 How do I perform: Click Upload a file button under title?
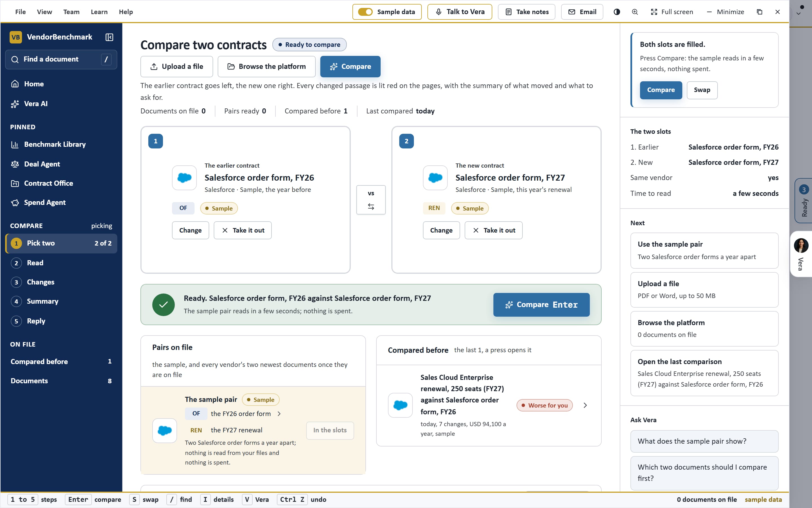(176, 67)
